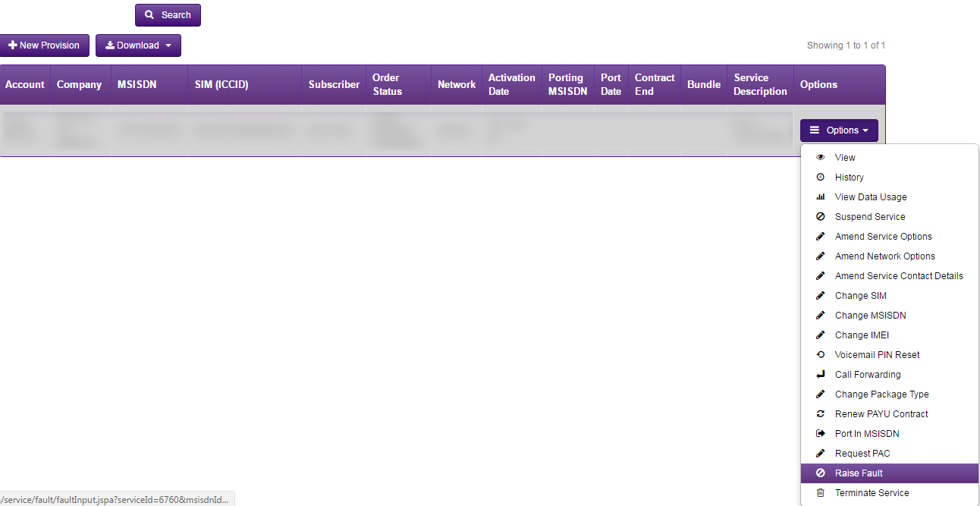Click the Network column header

(457, 85)
